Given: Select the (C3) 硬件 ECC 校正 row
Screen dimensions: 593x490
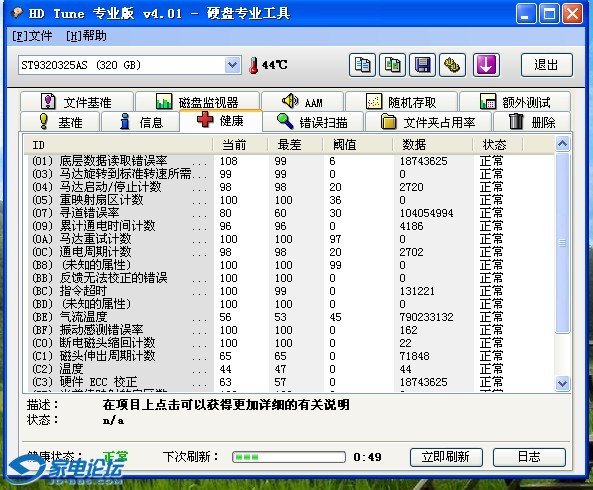Looking at the screenshot, I should pos(289,382).
